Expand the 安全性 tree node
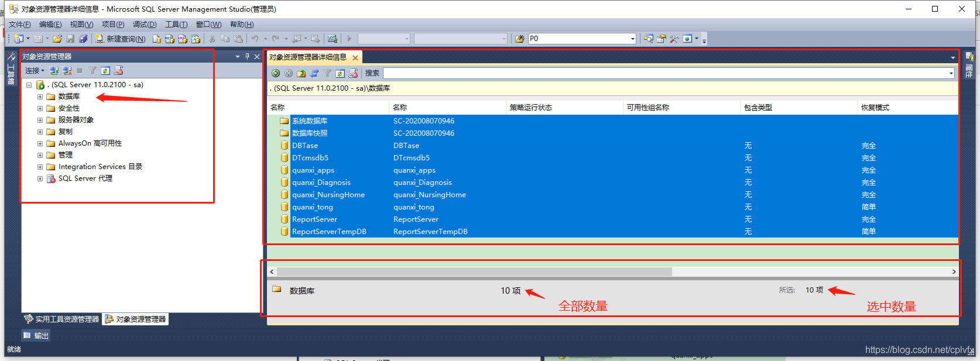This screenshot has height=361, width=980. (40, 108)
